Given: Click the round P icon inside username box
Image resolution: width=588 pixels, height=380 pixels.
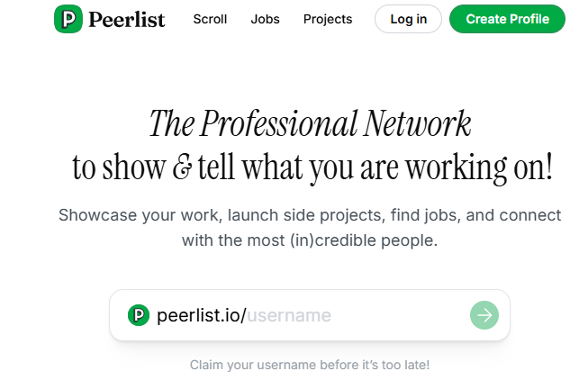Looking at the screenshot, I should click(139, 315).
